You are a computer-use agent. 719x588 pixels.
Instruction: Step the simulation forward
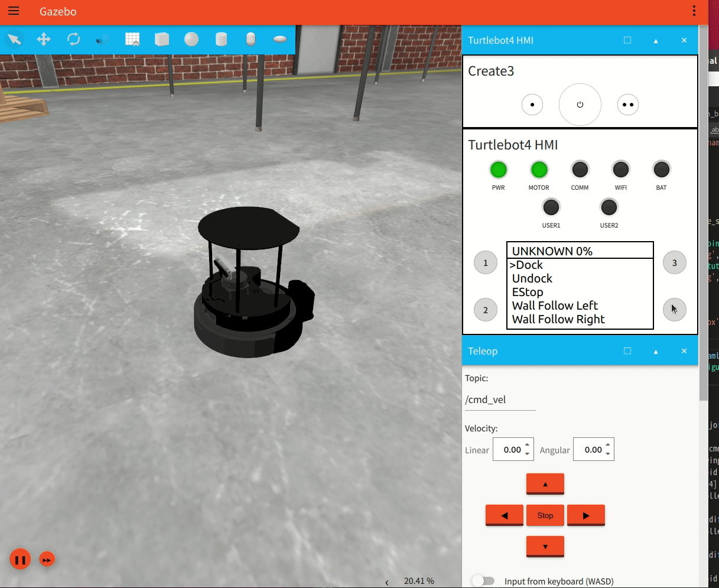tap(47, 559)
